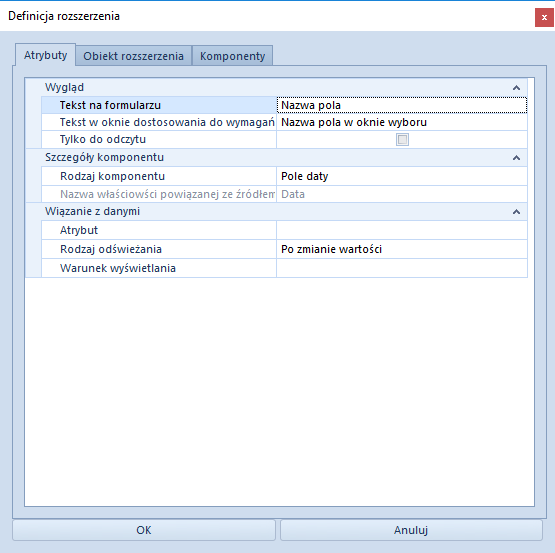Open the Komponenty tab
The height and width of the screenshot is (553, 555).
(x=233, y=56)
